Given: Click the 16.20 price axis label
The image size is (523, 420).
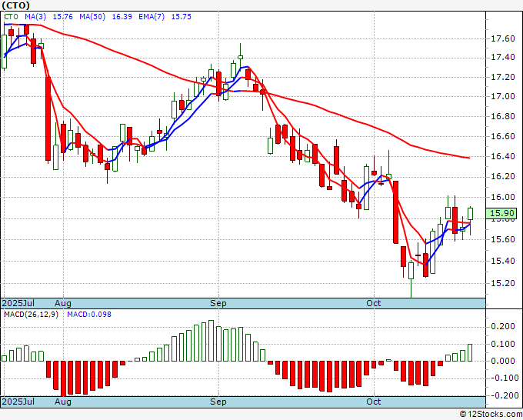Looking at the screenshot, I should (x=503, y=176).
